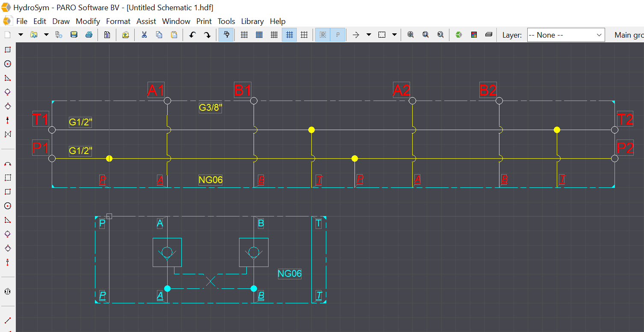Click the Redo arrow icon
The height and width of the screenshot is (332, 644).
[207, 35]
